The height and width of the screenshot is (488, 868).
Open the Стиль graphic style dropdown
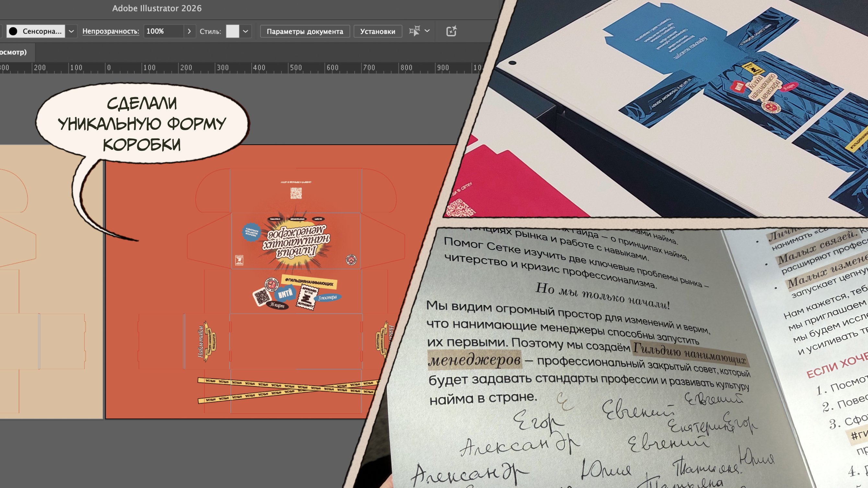(246, 31)
